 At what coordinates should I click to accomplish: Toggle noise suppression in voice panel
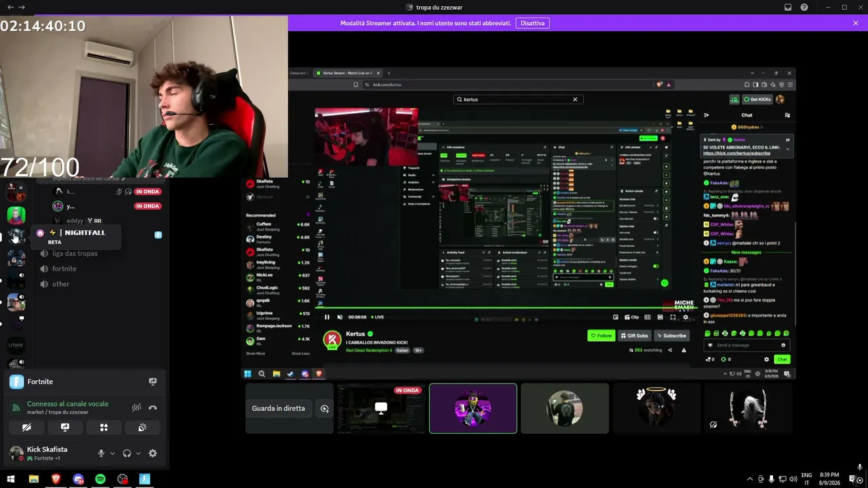pos(136,407)
